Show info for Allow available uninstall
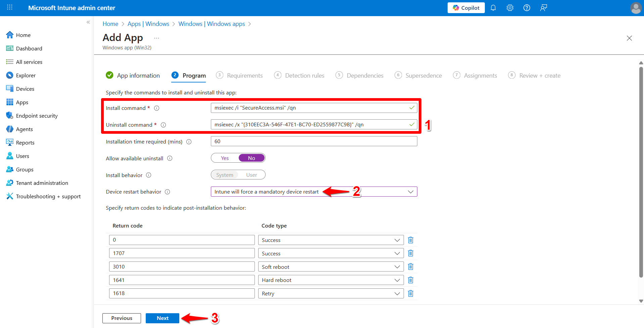The height and width of the screenshot is (328, 644). click(x=170, y=158)
